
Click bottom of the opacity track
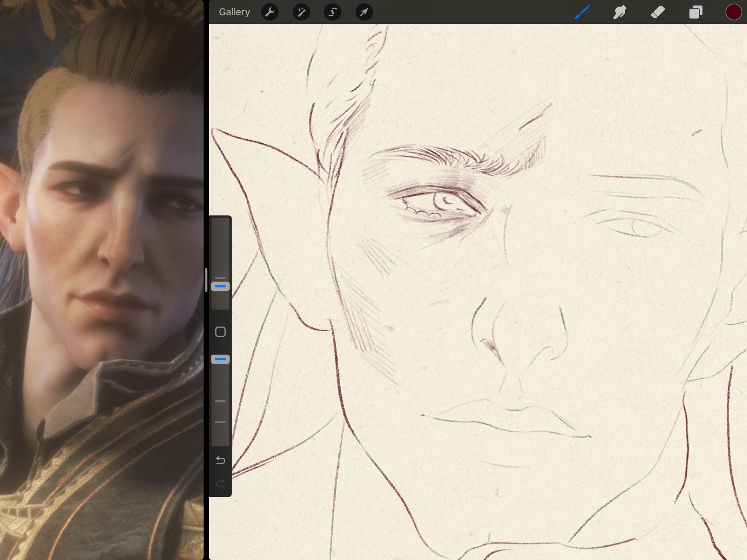tap(220, 441)
